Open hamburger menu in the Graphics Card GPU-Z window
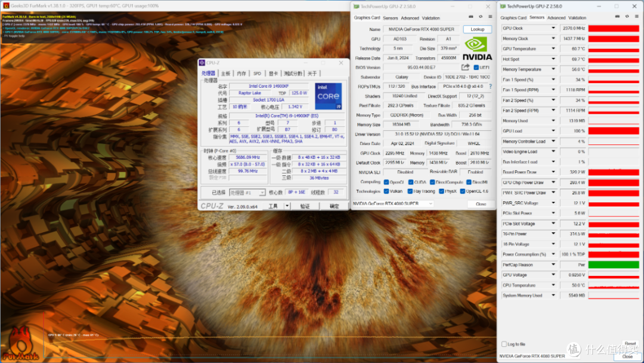 pyautogui.click(x=490, y=17)
